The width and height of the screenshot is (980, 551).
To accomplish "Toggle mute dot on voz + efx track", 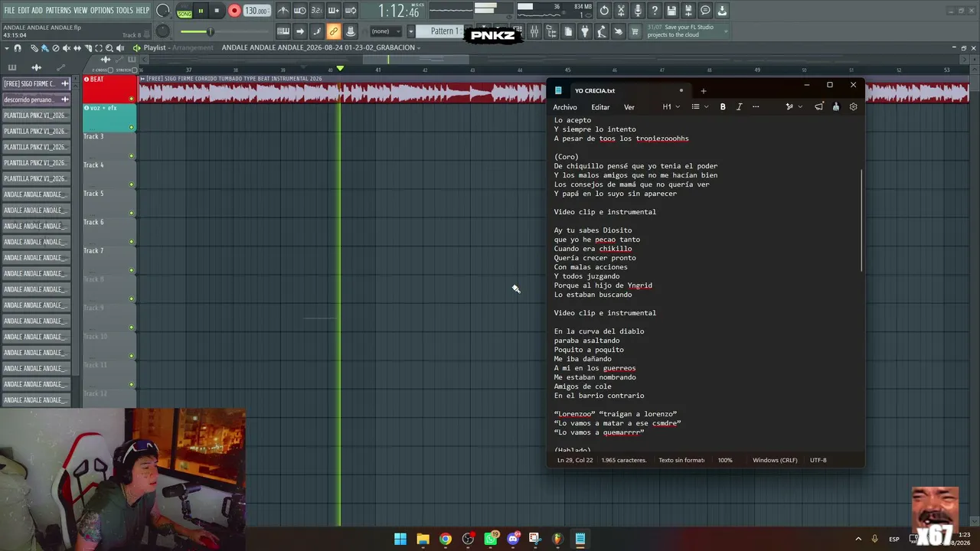I will point(132,127).
